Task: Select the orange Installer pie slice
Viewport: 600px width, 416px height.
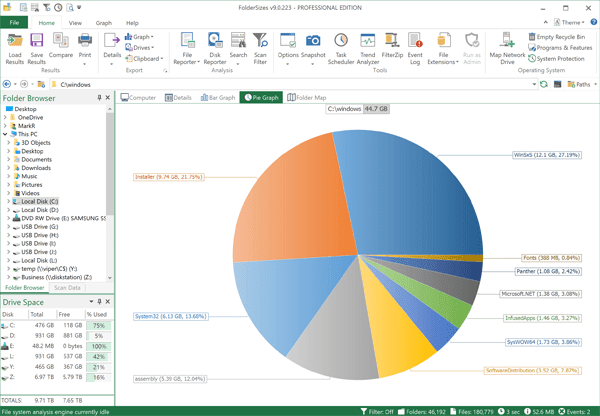Action: point(295,203)
